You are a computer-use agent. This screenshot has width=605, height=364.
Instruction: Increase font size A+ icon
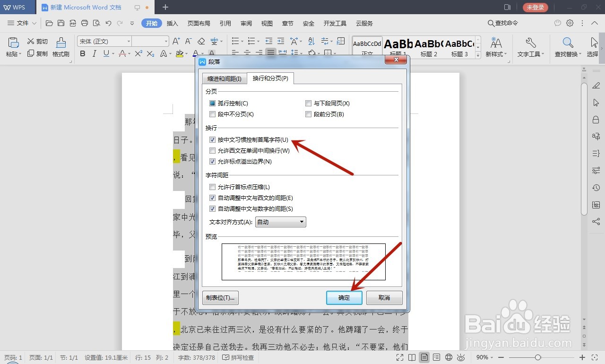176,41
